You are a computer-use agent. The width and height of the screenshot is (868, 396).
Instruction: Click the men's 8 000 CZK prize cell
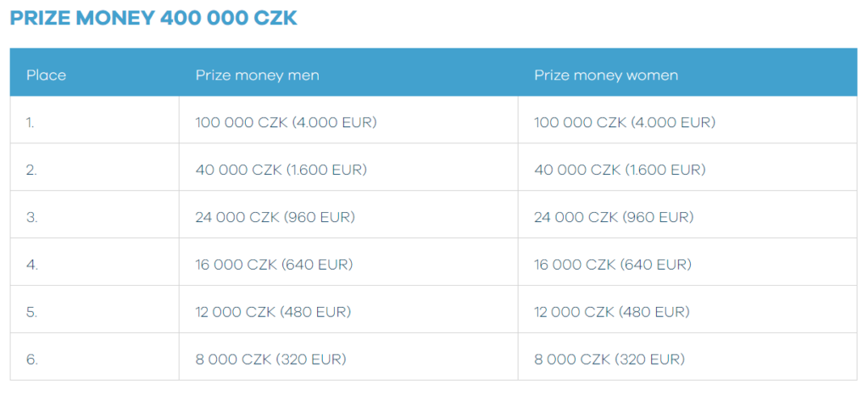(x=270, y=360)
